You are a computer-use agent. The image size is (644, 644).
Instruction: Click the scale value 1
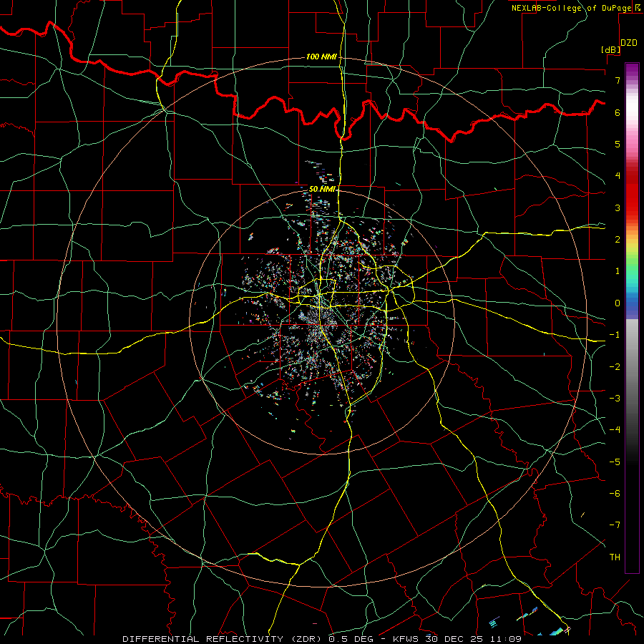pos(618,271)
